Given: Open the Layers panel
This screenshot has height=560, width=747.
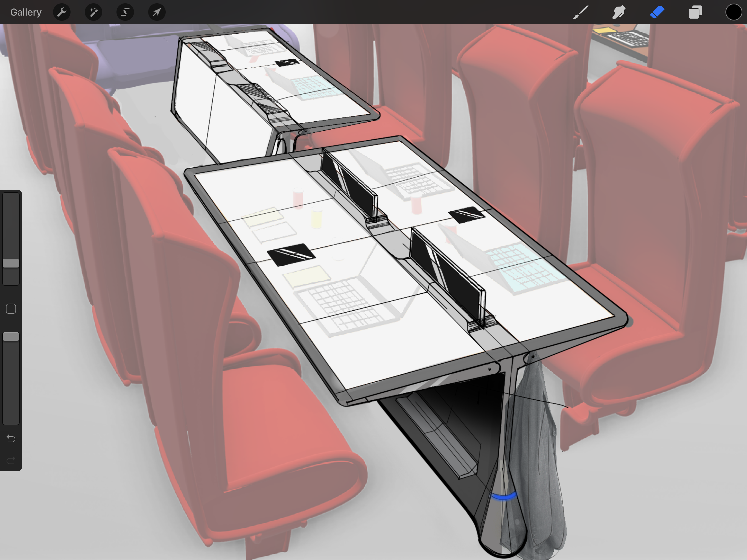Looking at the screenshot, I should pyautogui.click(x=695, y=12).
